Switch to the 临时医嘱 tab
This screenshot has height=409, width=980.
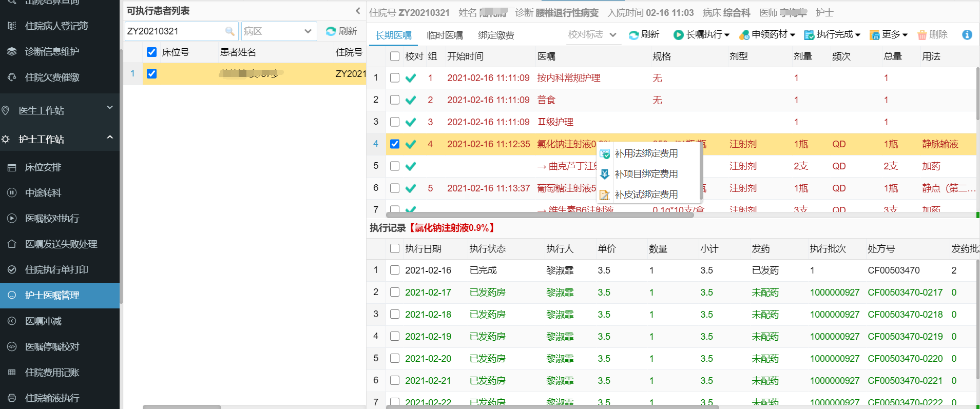coord(445,35)
